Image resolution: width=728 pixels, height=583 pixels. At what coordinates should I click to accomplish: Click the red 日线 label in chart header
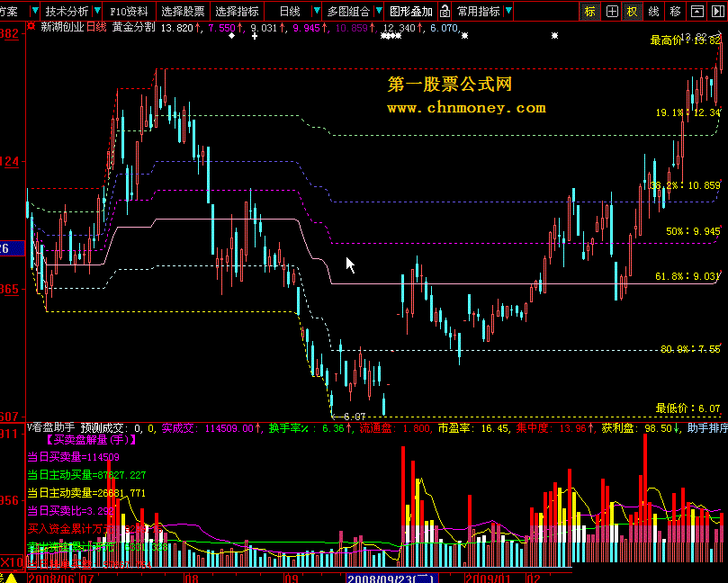96,27
